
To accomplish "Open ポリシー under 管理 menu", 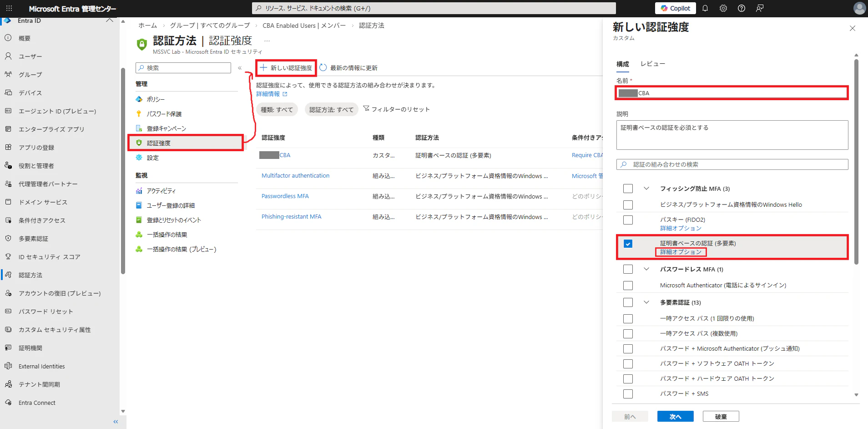I will [156, 99].
